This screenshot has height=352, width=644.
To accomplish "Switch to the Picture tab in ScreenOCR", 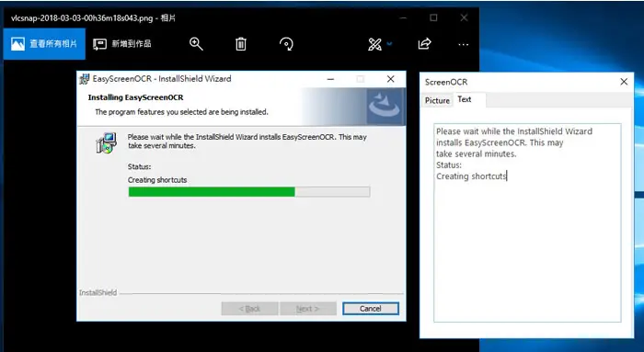I will tap(437, 100).
